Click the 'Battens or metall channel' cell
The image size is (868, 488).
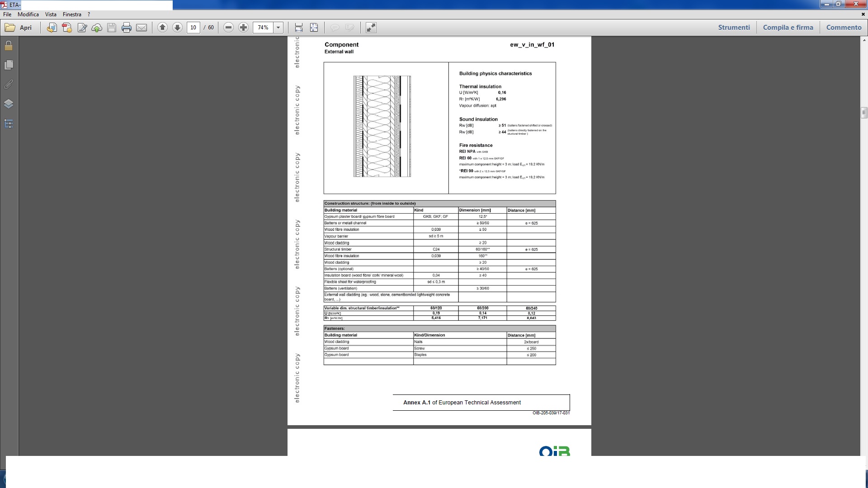point(368,223)
